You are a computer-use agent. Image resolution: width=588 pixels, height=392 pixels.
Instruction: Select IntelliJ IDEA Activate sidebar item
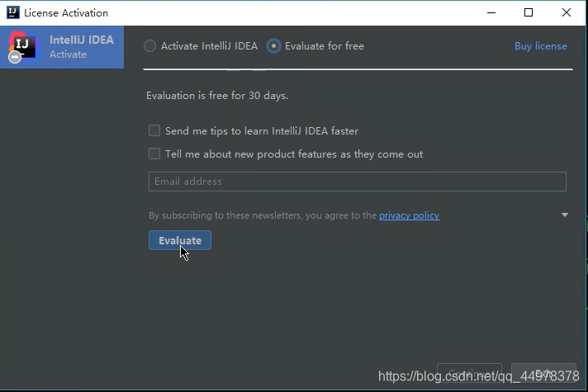coord(62,47)
